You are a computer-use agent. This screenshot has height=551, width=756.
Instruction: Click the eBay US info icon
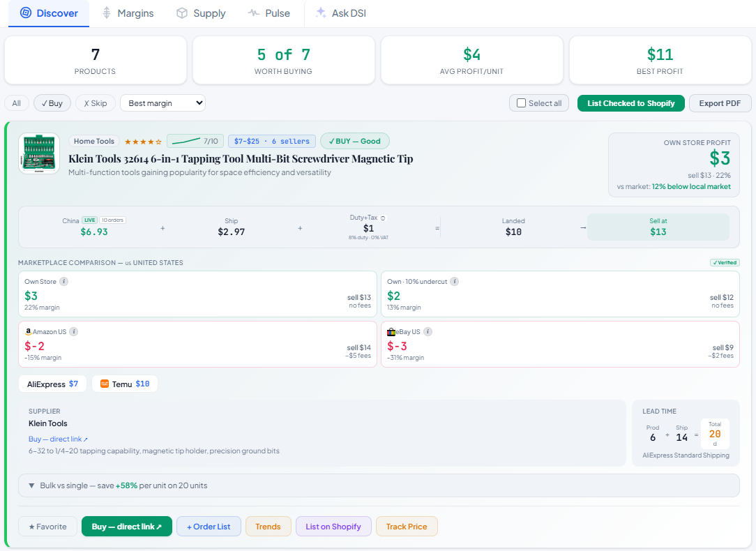pyautogui.click(x=428, y=332)
